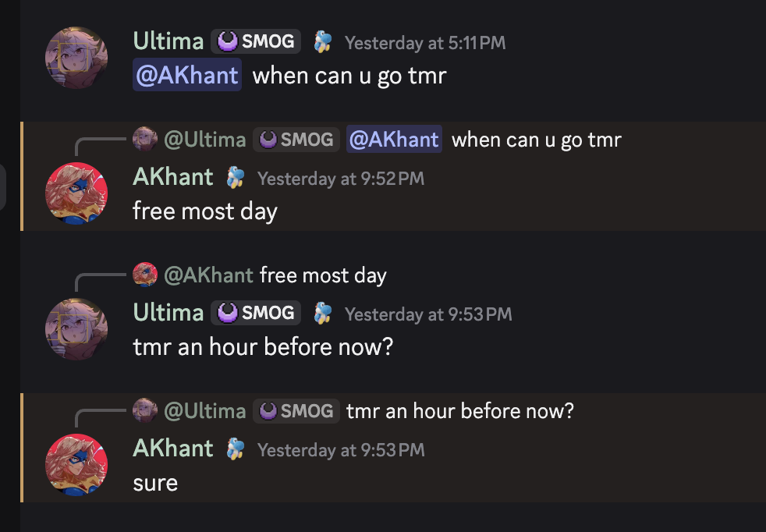Click the "sure" message text
Image resolution: width=766 pixels, height=532 pixels.
(155, 483)
